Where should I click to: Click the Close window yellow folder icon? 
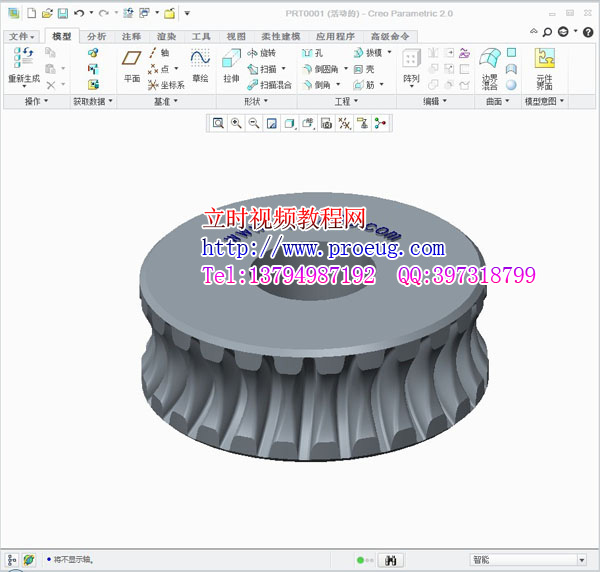[170, 13]
